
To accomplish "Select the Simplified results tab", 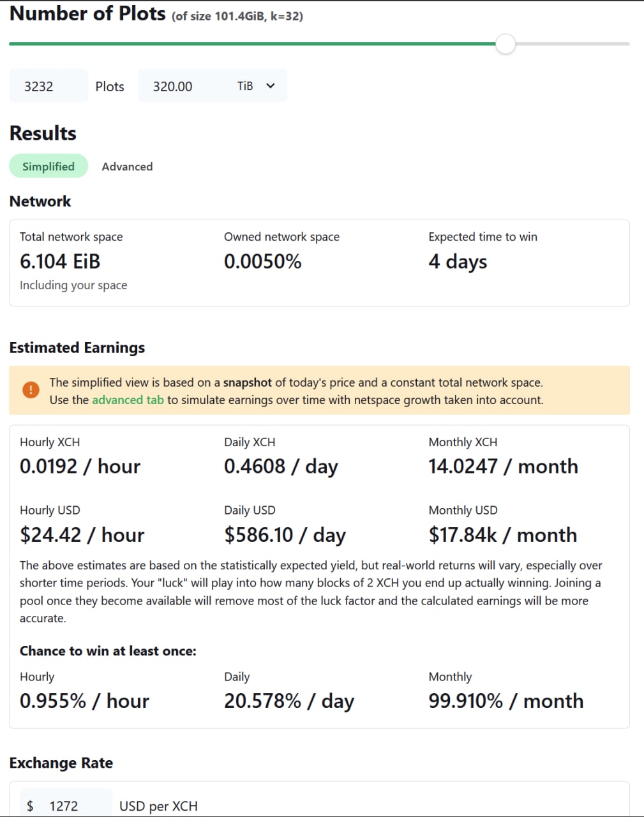I will [x=49, y=167].
